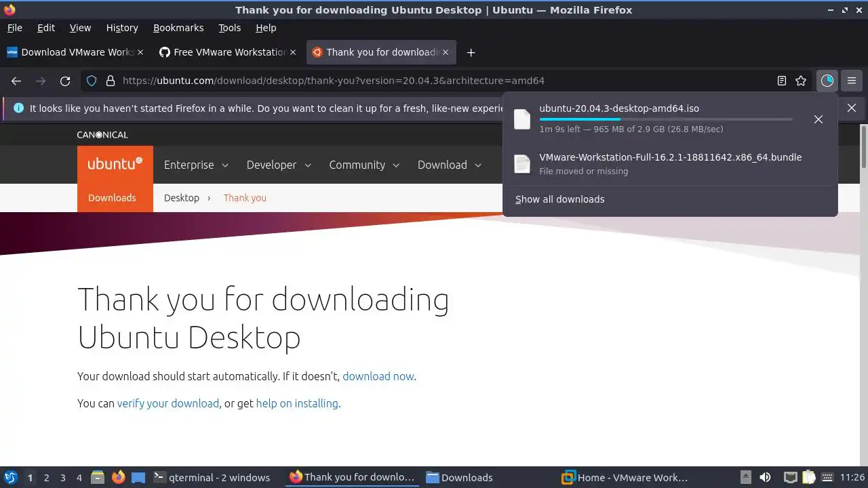The image size is (868, 488).
Task: Go back with the browser back arrow
Action: [x=16, y=81]
